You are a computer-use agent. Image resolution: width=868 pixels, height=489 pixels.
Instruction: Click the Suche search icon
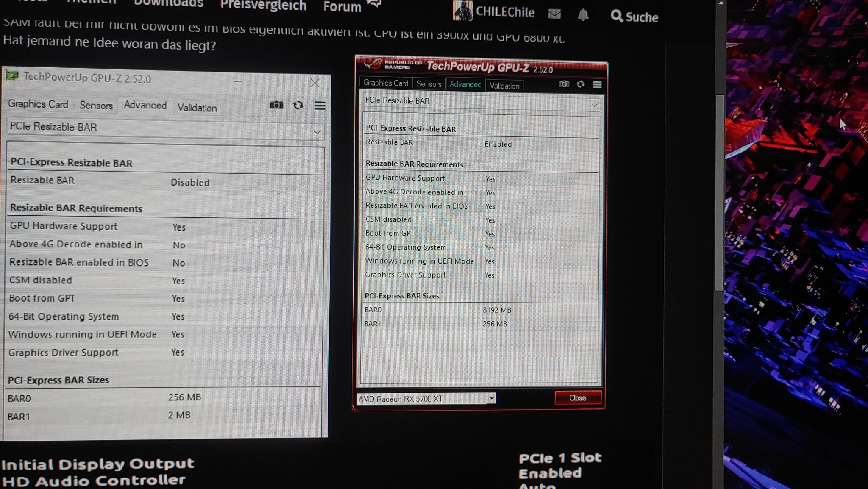tap(617, 16)
